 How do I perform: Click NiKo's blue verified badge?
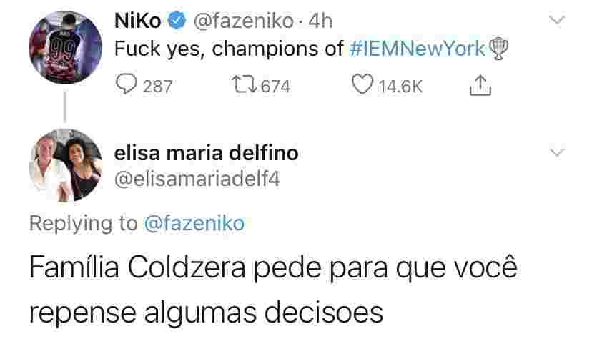[x=175, y=21]
